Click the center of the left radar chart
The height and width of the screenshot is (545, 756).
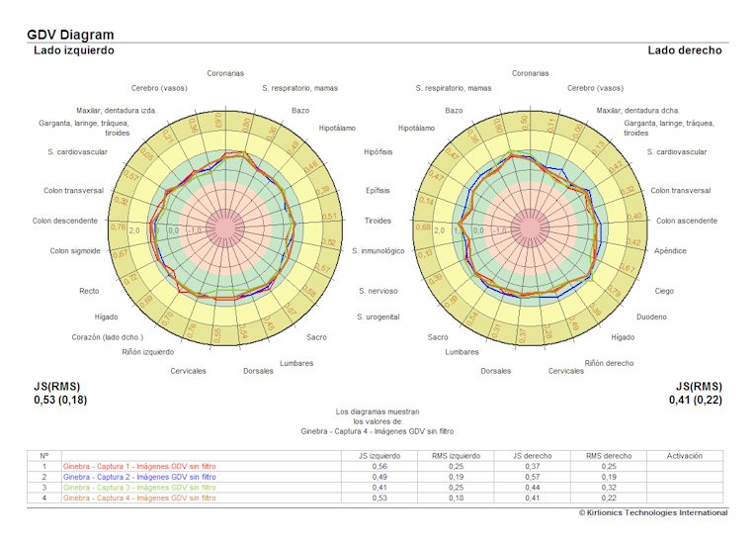coord(225,228)
